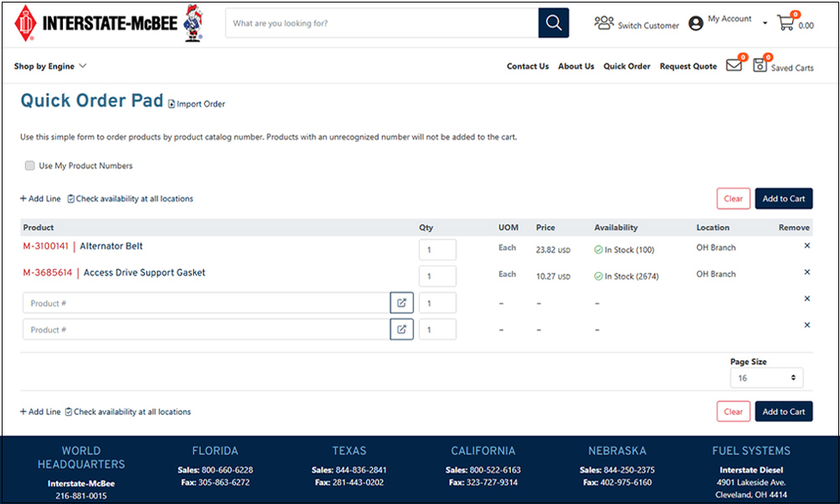Click the Switch Customer people icon
The image size is (840, 504).
pos(604,23)
